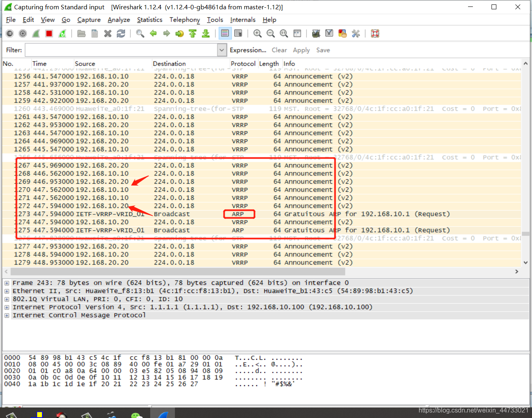532x418 pixels.
Task: Select packet 1273 Gratuitous ARP row
Action: pyautogui.click(x=262, y=214)
